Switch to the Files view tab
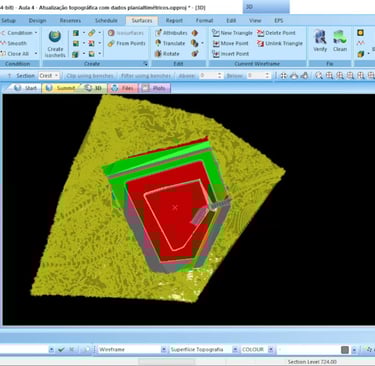 coord(123,88)
